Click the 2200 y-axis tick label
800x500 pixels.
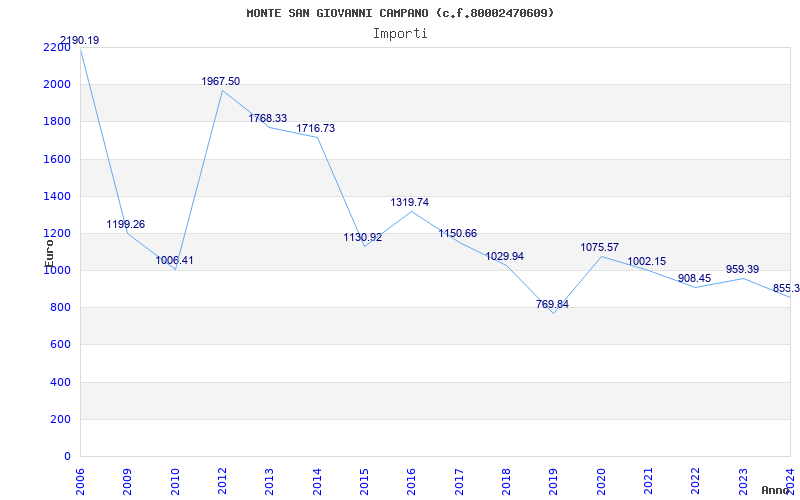tap(57, 47)
